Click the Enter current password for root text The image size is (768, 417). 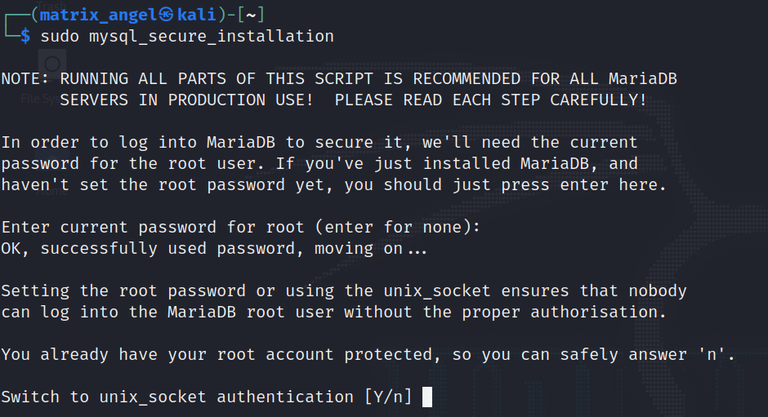click(x=137, y=227)
